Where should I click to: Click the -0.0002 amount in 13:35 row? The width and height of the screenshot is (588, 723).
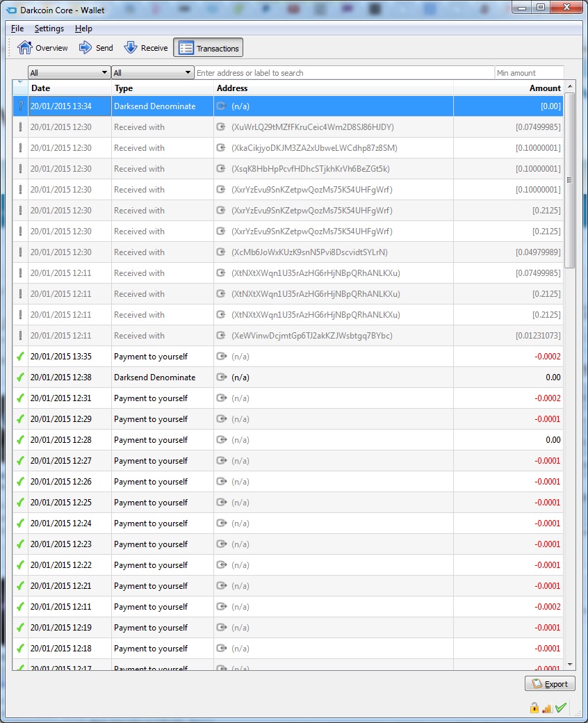(x=548, y=357)
